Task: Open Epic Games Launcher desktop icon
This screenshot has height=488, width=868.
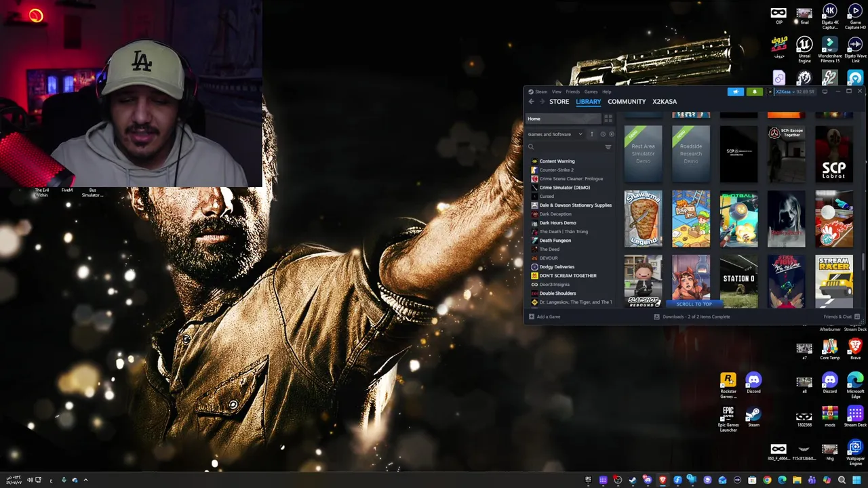Action: coord(728,418)
